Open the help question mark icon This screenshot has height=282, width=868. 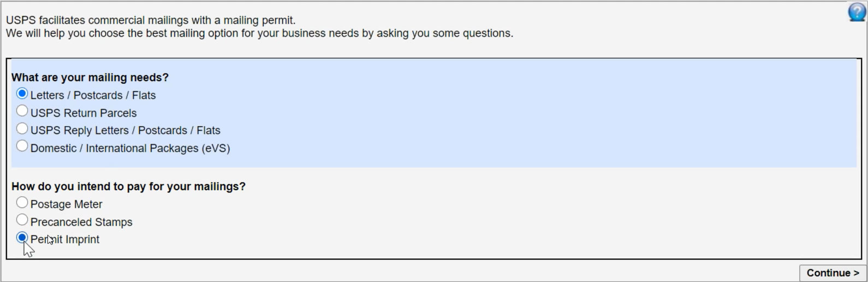pos(857,12)
